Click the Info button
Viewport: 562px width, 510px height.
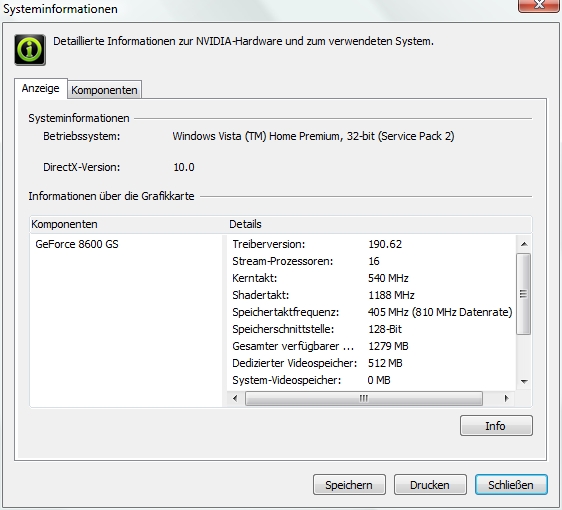[496, 426]
